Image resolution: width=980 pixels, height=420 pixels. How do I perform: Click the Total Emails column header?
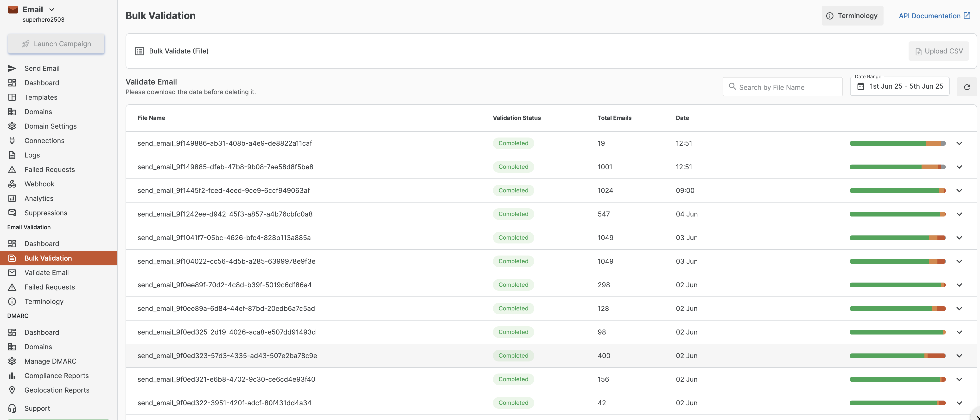[x=614, y=118]
